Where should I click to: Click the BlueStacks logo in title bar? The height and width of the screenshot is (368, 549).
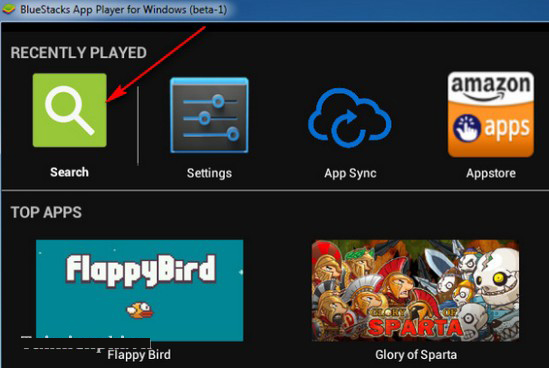coord(8,9)
